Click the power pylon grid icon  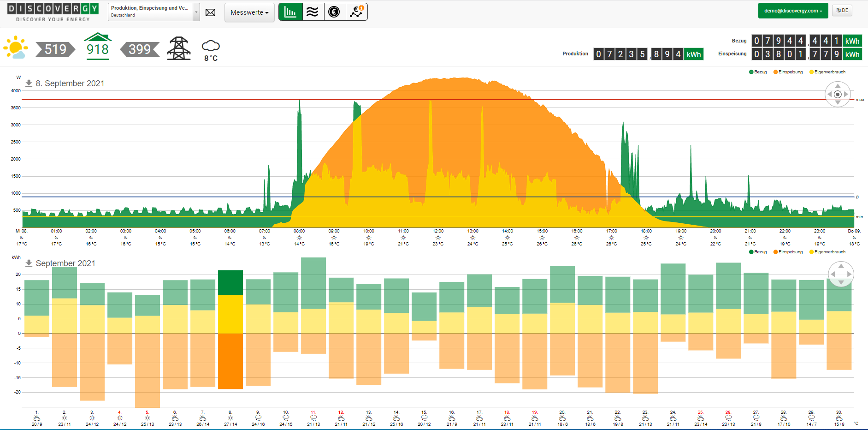[x=179, y=48]
